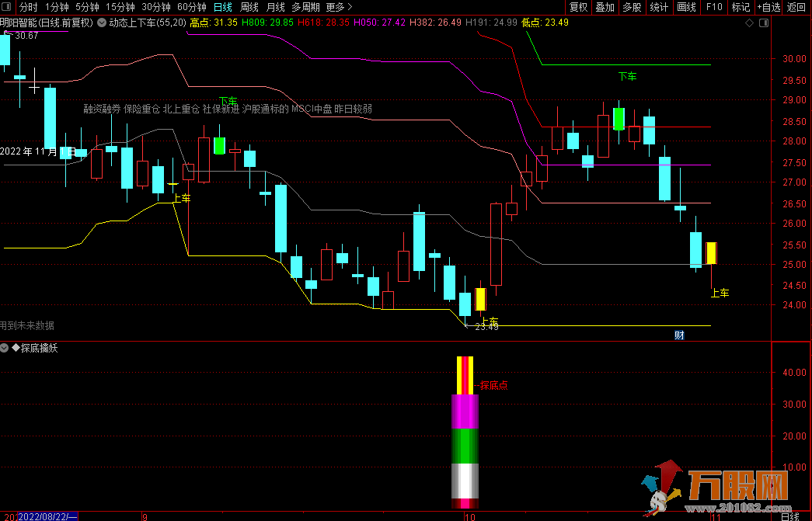Click the last yellow candlestick near 25.50
Screen dimensions: 812x521
[x=712, y=253]
